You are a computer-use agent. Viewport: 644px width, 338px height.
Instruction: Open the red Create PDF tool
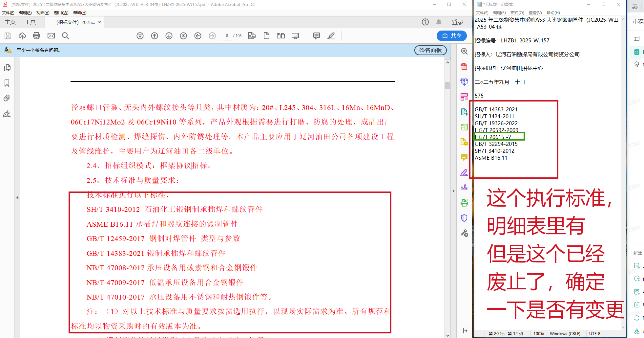coord(464,66)
